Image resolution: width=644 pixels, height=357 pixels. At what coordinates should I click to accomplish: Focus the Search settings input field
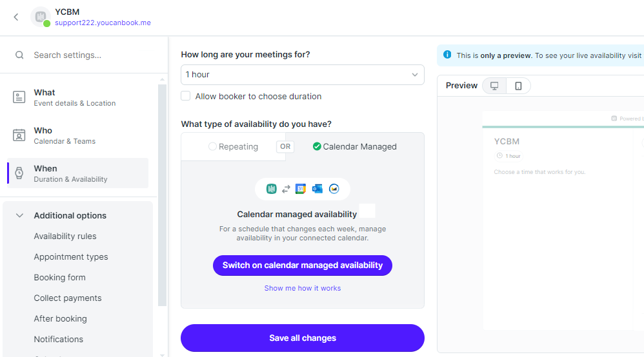[x=90, y=55]
